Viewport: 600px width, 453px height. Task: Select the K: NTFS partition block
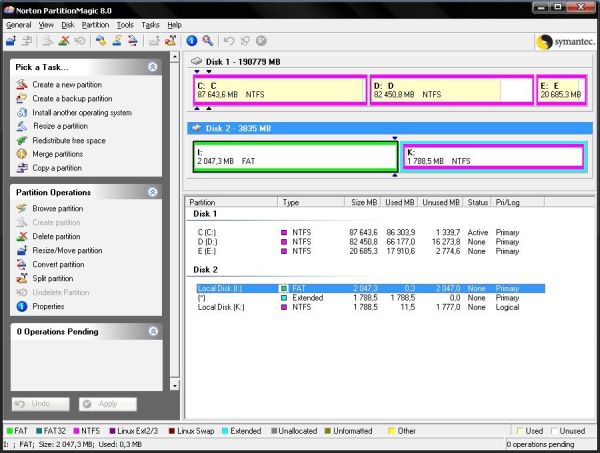[x=494, y=157]
